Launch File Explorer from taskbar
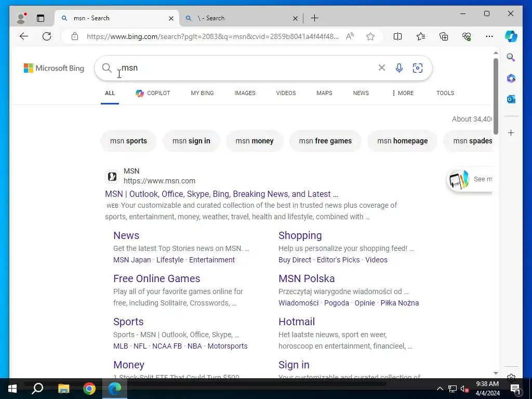This screenshot has height=399, width=532. (x=63, y=389)
